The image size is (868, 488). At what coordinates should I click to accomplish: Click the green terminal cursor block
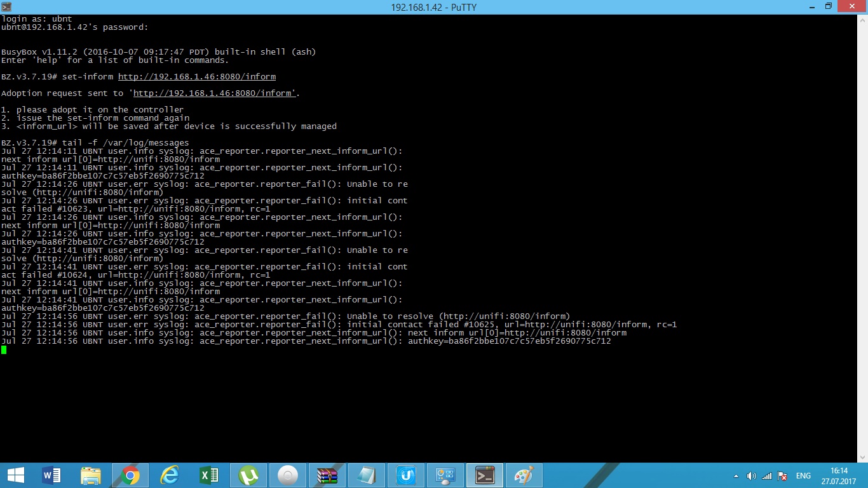4,349
